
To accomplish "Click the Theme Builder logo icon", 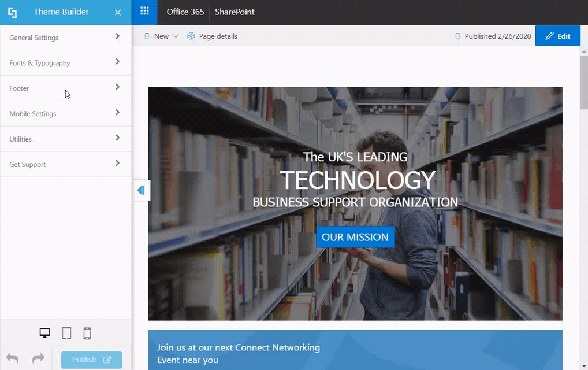I will click(12, 12).
